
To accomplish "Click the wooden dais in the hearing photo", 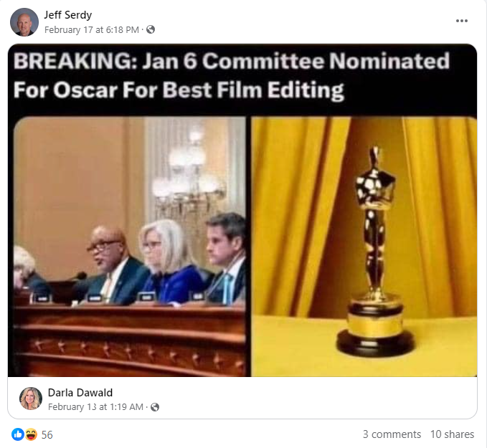I will [x=130, y=340].
